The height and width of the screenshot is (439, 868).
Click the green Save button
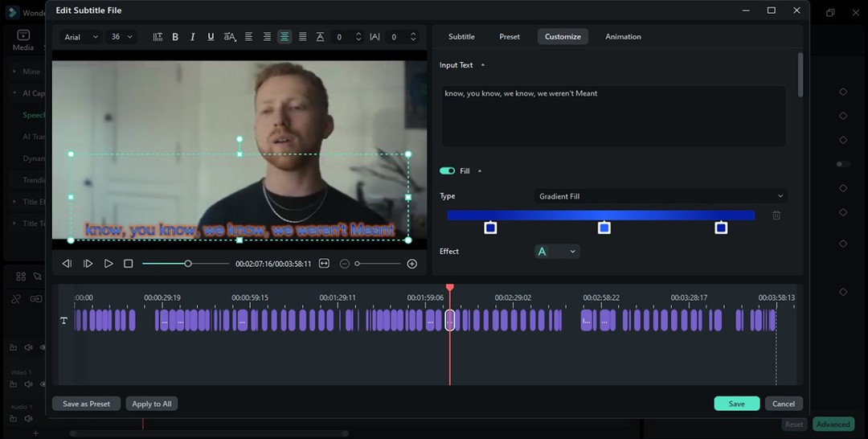coord(736,404)
